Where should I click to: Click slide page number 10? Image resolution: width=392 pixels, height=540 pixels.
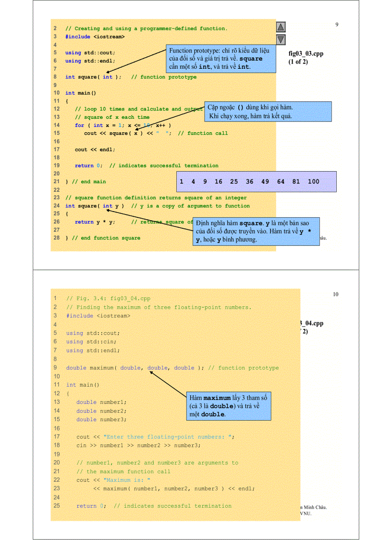pyautogui.click(x=336, y=294)
